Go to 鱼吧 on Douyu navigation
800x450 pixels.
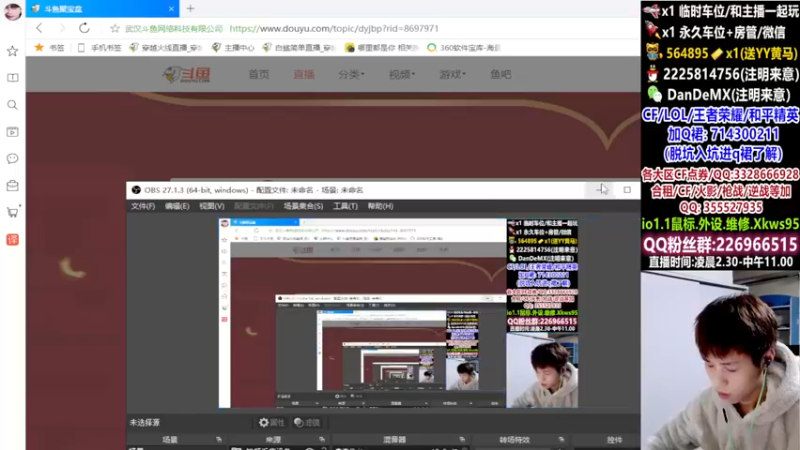pos(501,74)
